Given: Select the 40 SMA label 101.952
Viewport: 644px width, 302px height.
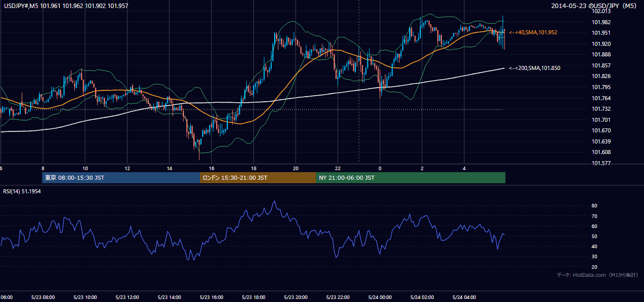Looking at the screenshot, I should [x=533, y=32].
